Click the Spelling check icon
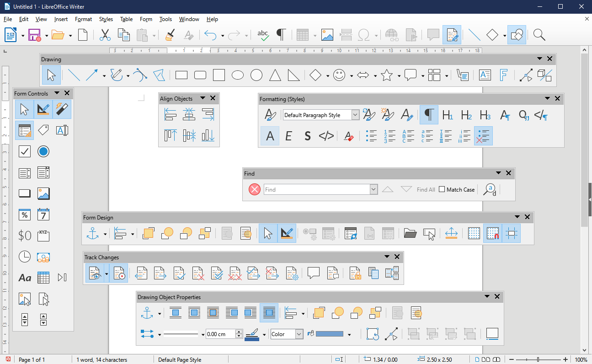Screen dimensions: 592x364 (263, 35)
